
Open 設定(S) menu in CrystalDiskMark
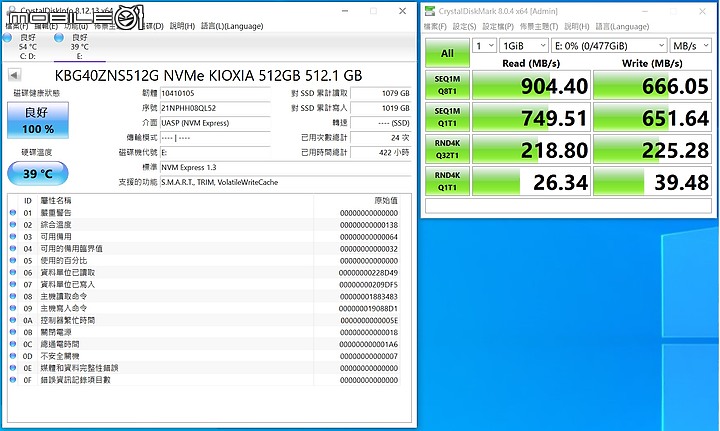tap(464, 26)
